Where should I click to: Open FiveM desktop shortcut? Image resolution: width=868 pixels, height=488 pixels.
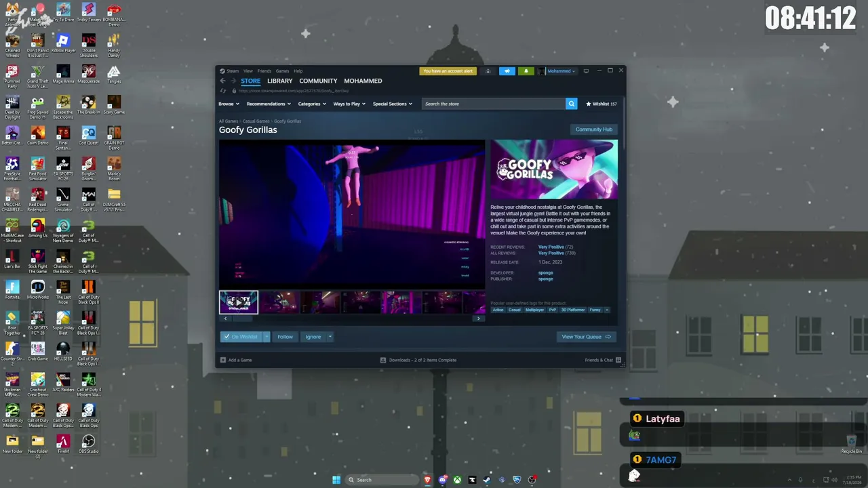63,444
